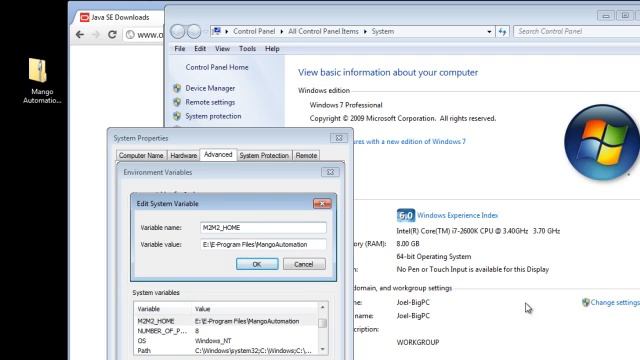
Task: Select the Advanced tab
Action: 218,155
